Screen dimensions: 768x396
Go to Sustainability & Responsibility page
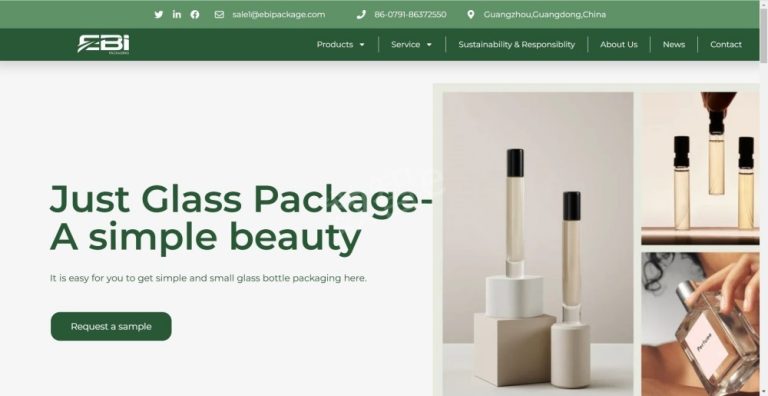coord(516,45)
